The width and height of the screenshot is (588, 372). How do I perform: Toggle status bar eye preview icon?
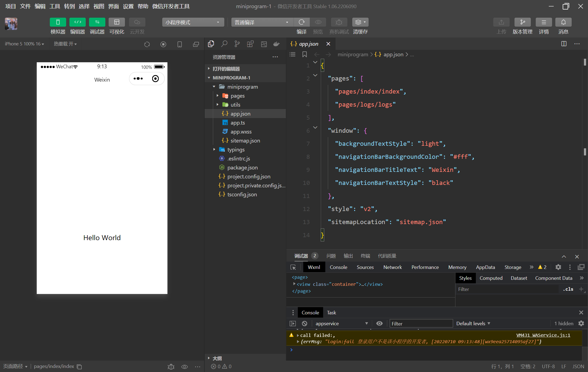point(185,367)
